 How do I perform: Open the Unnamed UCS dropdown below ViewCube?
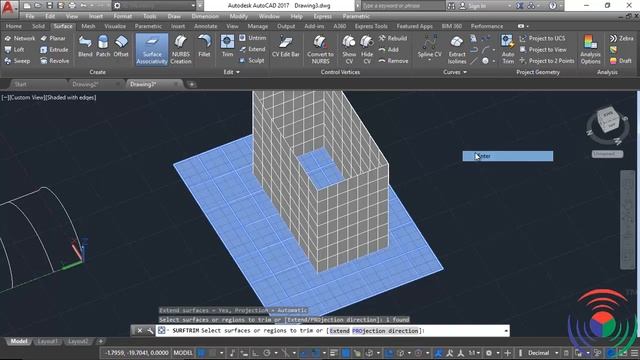click(x=607, y=154)
